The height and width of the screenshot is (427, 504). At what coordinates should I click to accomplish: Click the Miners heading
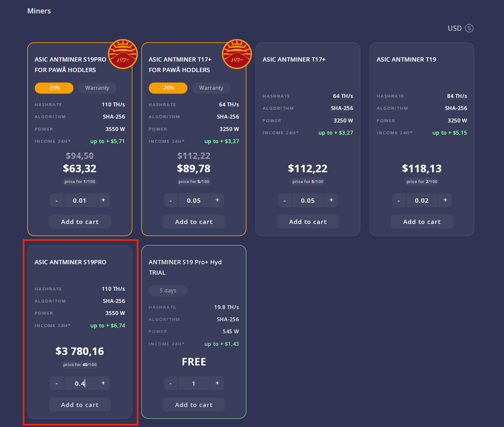coord(39,11)
